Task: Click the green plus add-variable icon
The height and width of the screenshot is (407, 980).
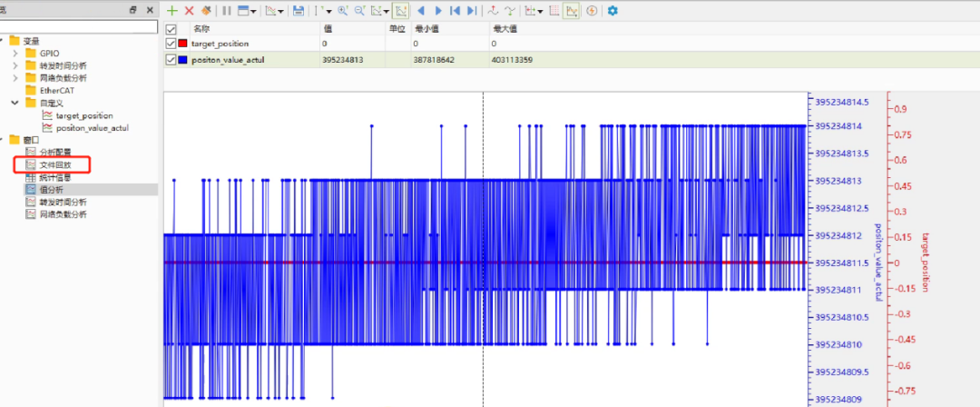Action: (x=172, y=11)
